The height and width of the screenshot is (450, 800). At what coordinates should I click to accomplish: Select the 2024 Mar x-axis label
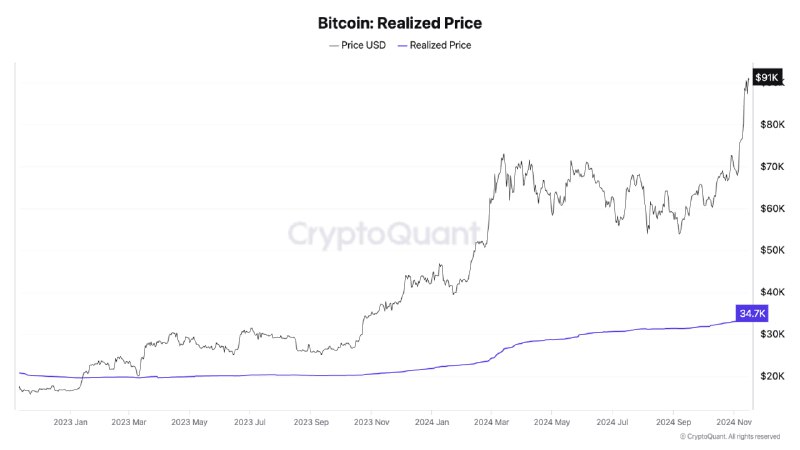(491, 422)
